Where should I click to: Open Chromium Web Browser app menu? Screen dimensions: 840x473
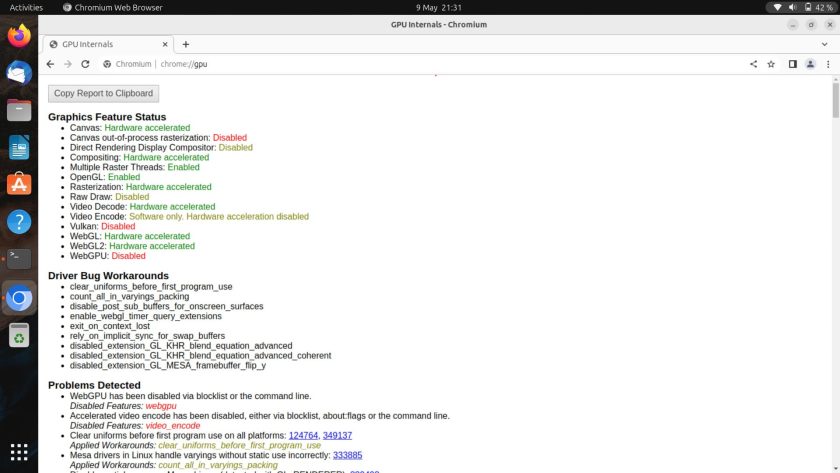click(112, 7)
